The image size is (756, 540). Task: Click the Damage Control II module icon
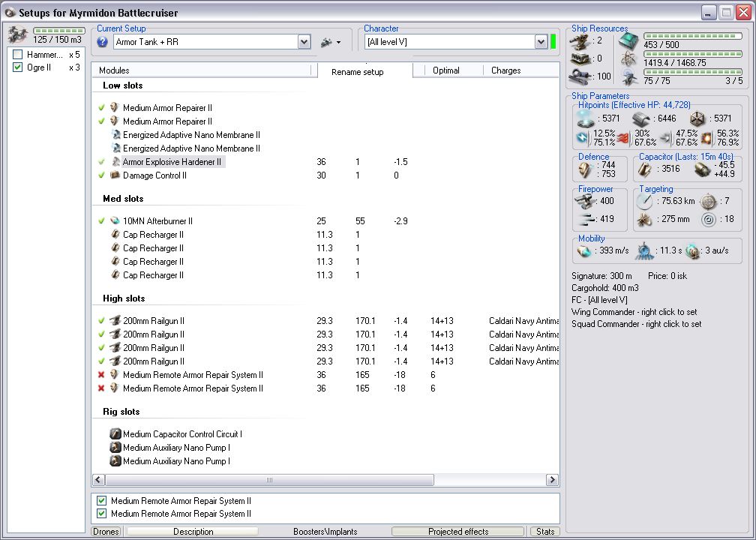[x=115, y=175]
